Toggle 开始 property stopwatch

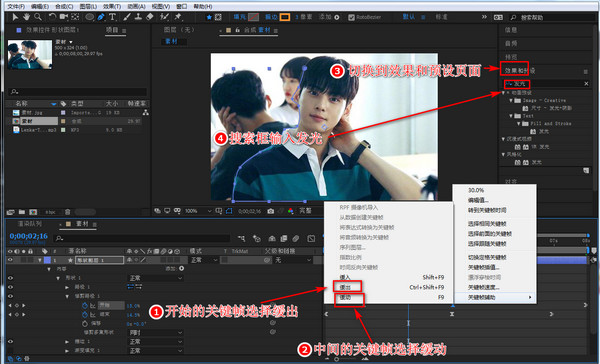[85, 305]
